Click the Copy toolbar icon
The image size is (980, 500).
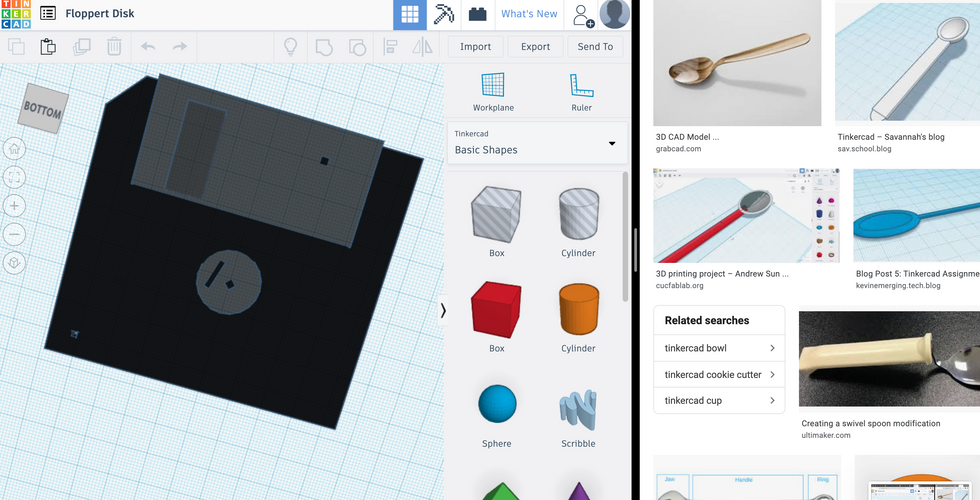pos(16,47)
